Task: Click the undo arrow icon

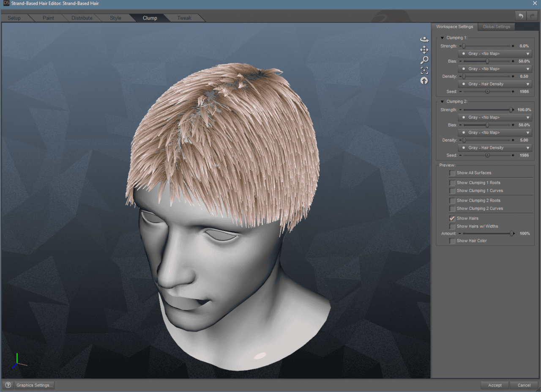Action: (520, 16)
